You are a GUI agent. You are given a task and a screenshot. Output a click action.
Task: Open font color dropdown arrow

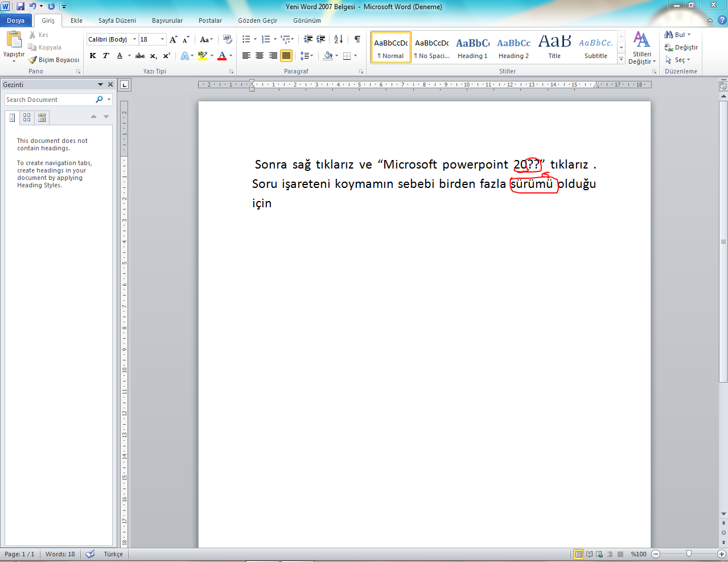pos(231,56)
